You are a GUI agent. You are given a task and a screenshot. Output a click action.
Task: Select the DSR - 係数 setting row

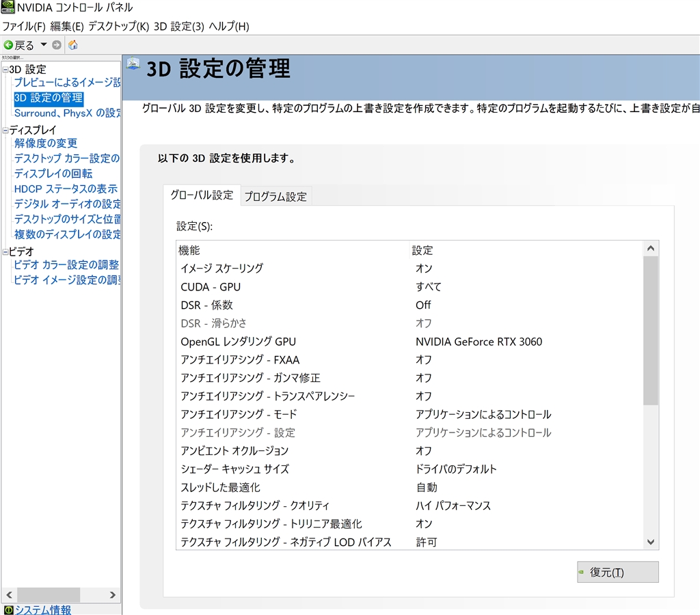tap(409, 305)
